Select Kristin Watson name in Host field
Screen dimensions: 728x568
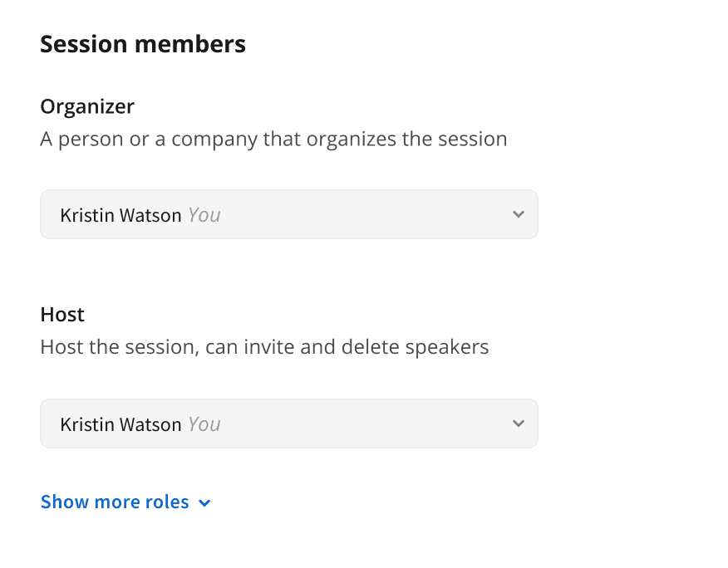[x=121, y=424]
